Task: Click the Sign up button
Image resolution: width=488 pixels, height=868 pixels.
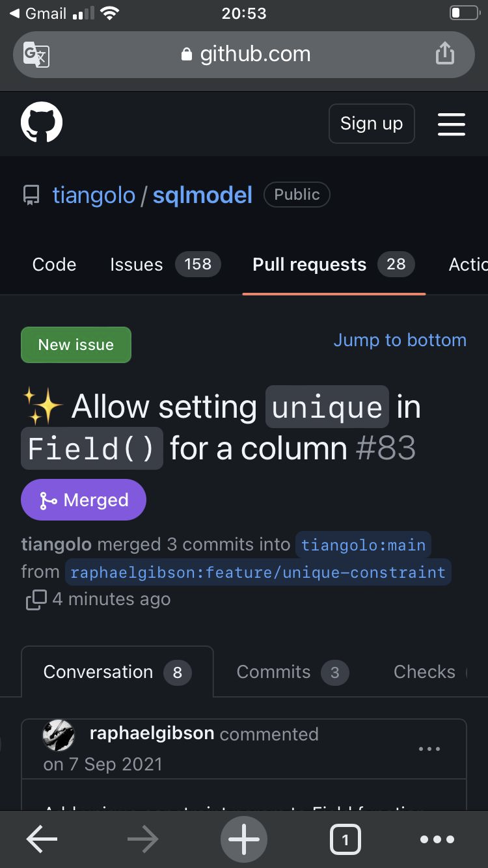Action: click(x=372, y=124)
